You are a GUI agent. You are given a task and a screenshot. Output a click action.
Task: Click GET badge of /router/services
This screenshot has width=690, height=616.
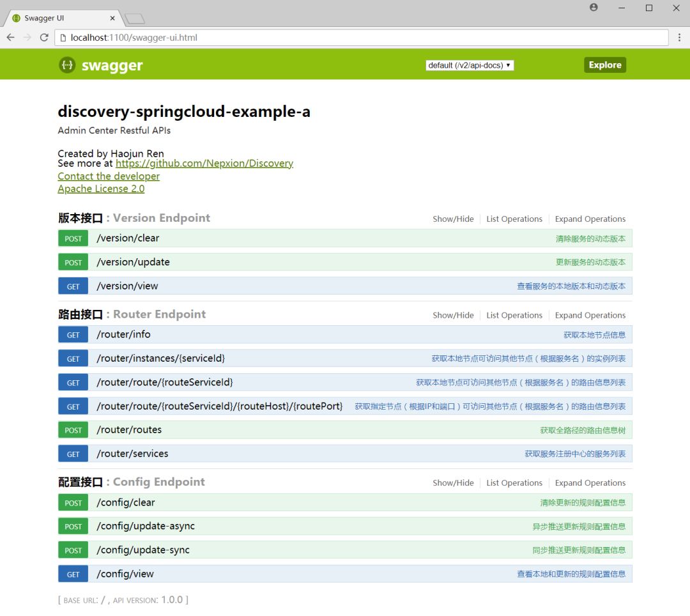tap(73, 454)
